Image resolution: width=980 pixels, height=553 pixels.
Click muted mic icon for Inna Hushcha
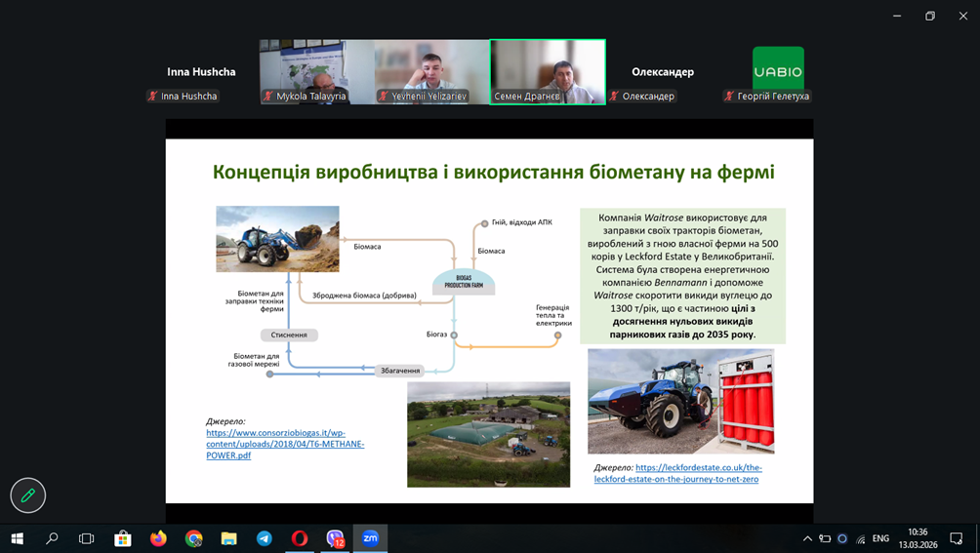152,97
